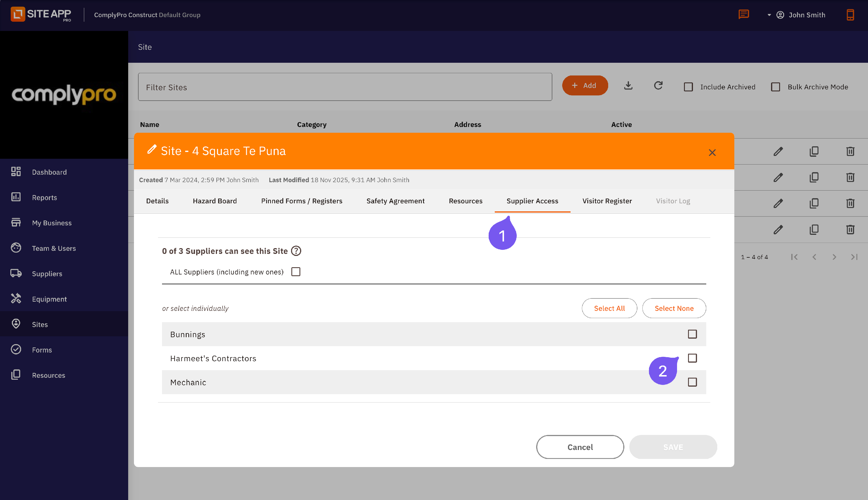Open the chat messages icon in header
This screenshot has width=868, height=500.
tap(743, 14)
